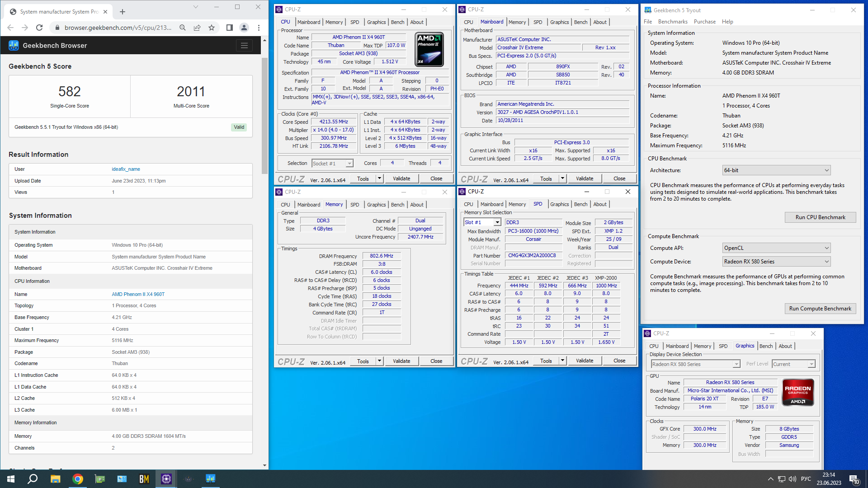Open the Chrome profile avatar
This screenshot has width=868, height=488.
[x=244, y=28]
